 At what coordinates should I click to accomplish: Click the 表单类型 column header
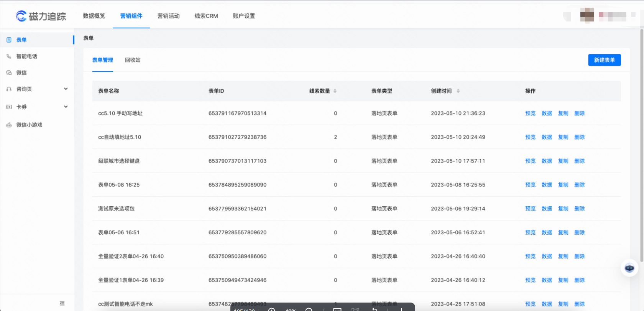point(381,91)
